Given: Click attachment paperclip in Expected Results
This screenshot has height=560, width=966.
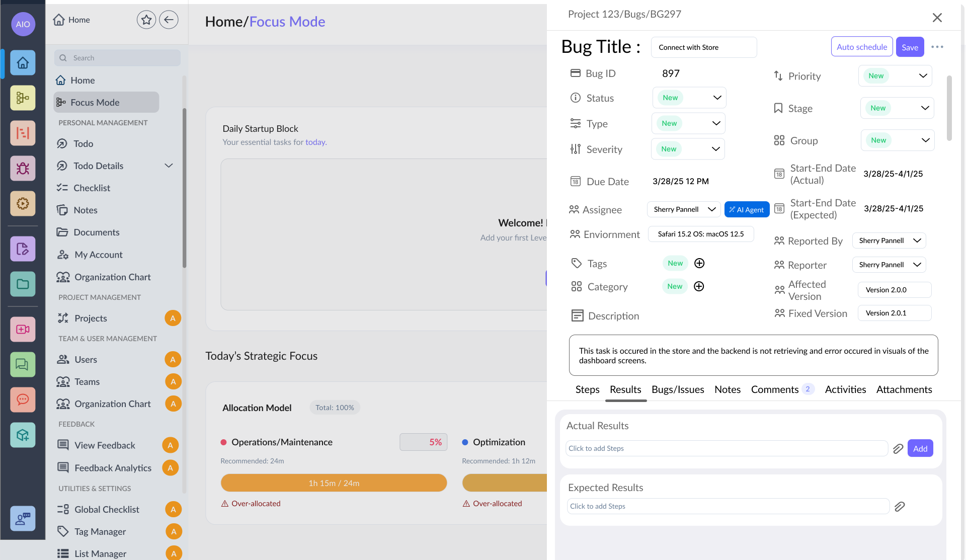Looking at the screenshot, I should (900, 507).
